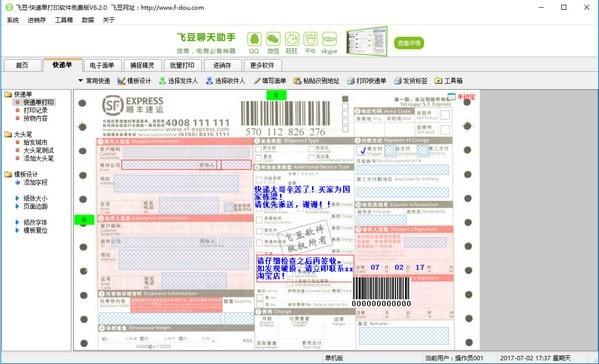
Task: Click the blue inspection notice text box
Action: pyautogui.click(x=304, y=268)
